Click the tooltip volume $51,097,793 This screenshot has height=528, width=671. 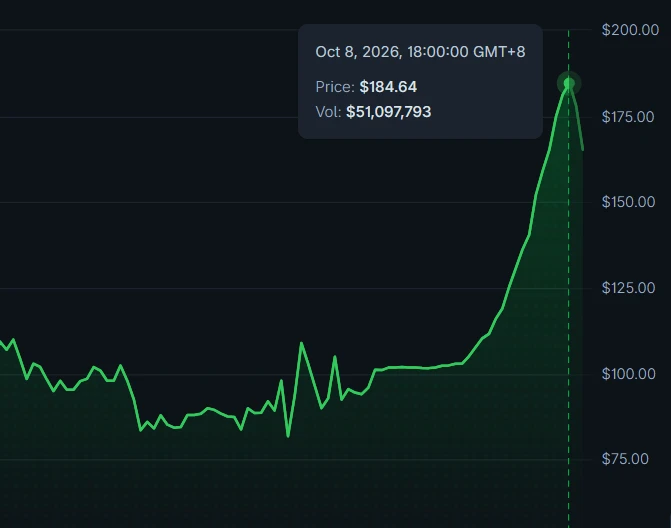click(x=389, y=112)
